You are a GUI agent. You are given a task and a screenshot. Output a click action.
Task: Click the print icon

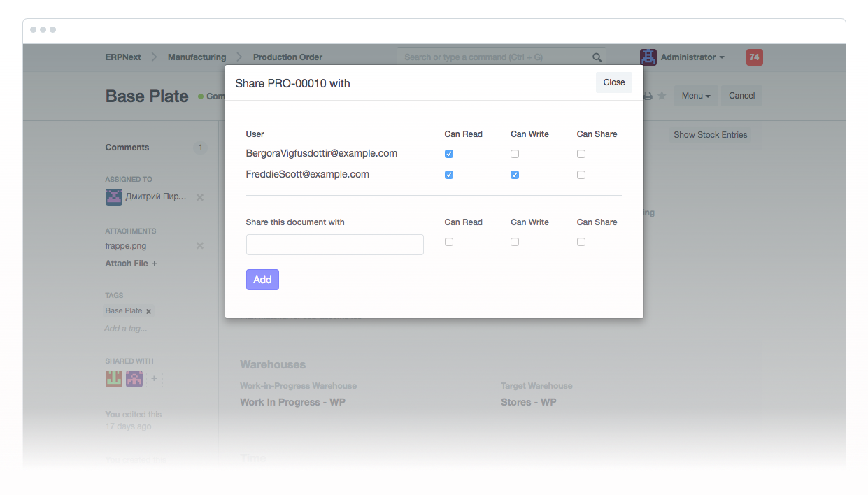(x=648, y=96)
